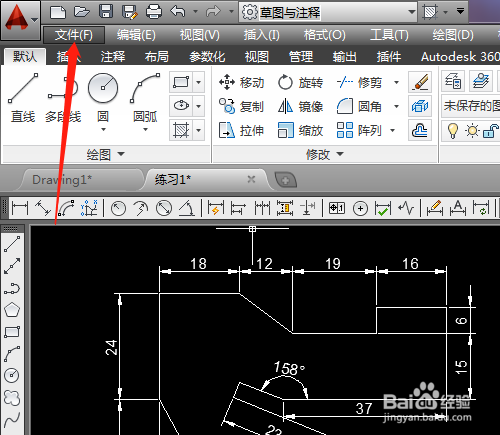Click the arc length dimension icon

point(66,208)
